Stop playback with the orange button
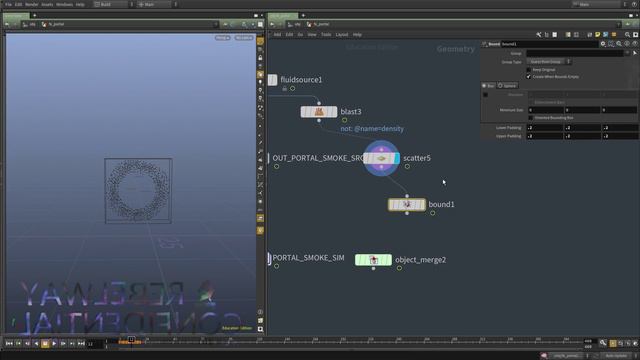This screenshot has height=360, width=640. [x=45, y=344]
